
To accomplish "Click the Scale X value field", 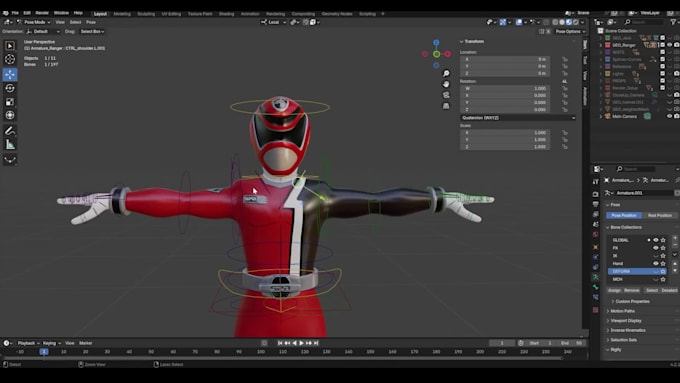I will (505, 133).
